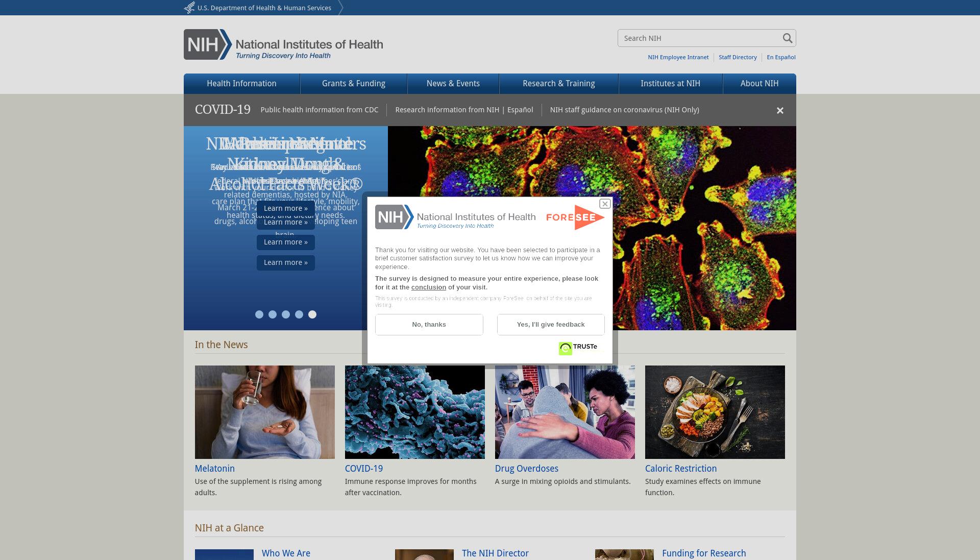Open the Caloric Restriction article title
The image size is (980, 560).
point(681,469)
